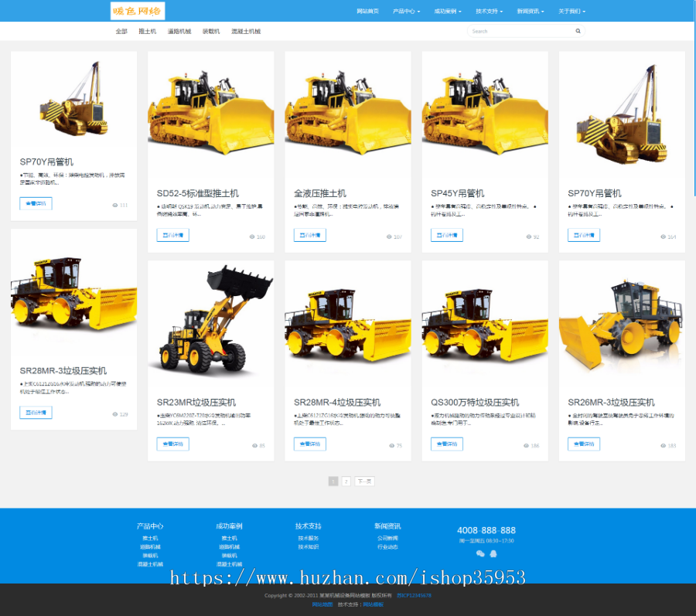Image resolution: width=696 pixels, height=616 pixels.
Task: Click eye view-count icon on SR28MR-3垃圾压实机 card
Action: pos(115,414)
